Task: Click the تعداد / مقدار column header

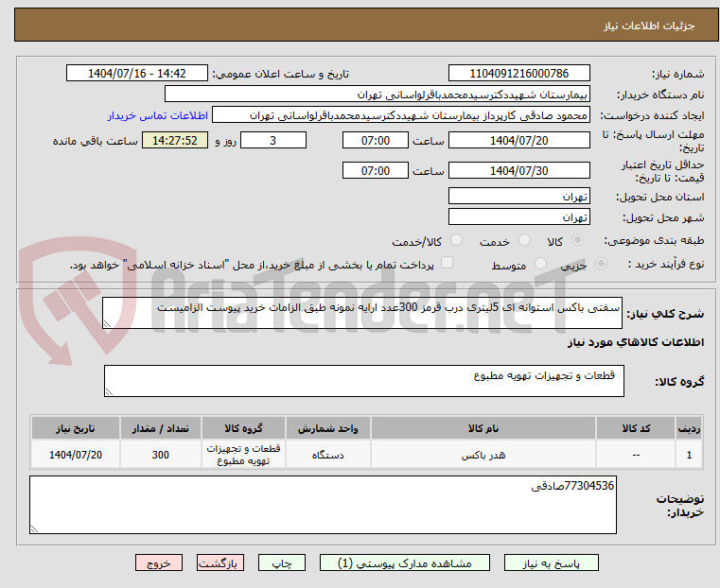Action: click(x=160, y=428)
